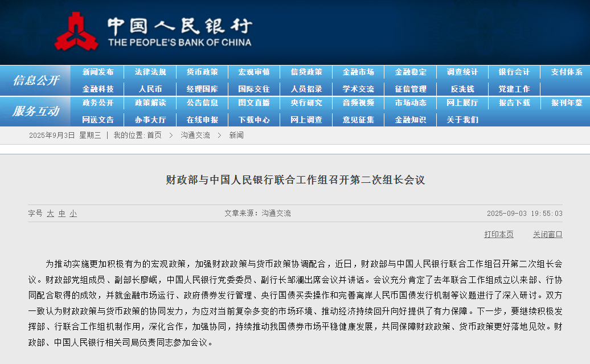Image resolution: width=590 pixels, height=364 pixels.
Task: Click the 文章来源：沟通交流 text
Action: pyautogui.click(x=258, y=214)
